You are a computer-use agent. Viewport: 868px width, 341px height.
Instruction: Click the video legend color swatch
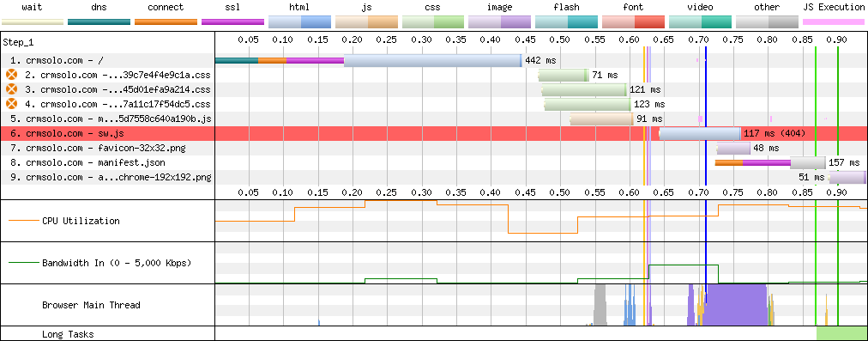(x=700, y=22)
